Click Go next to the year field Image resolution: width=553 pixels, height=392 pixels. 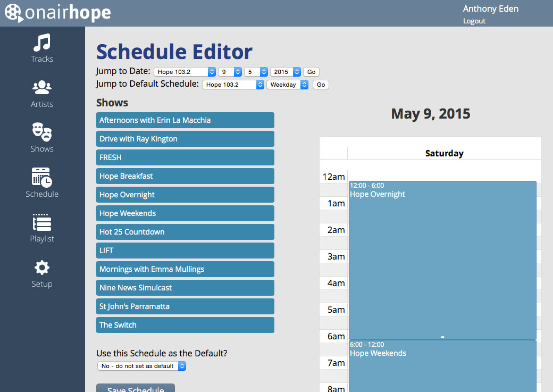point(312,72)
